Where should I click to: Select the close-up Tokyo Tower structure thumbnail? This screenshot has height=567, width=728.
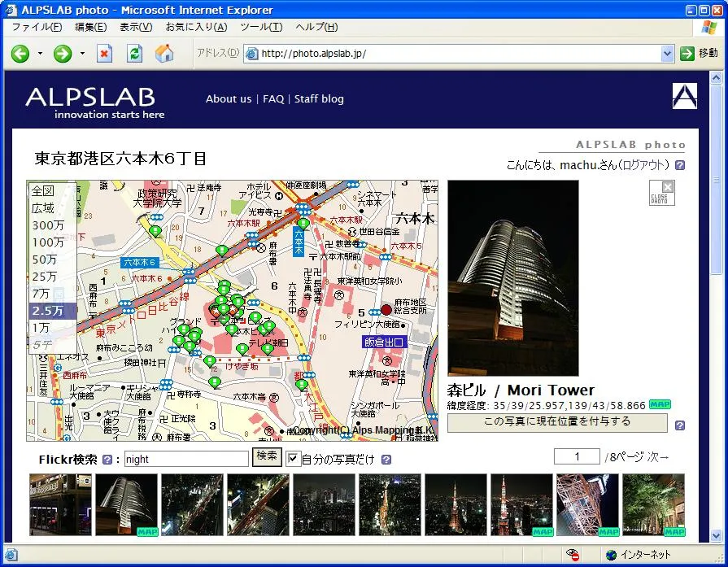(x=588, y=505)
